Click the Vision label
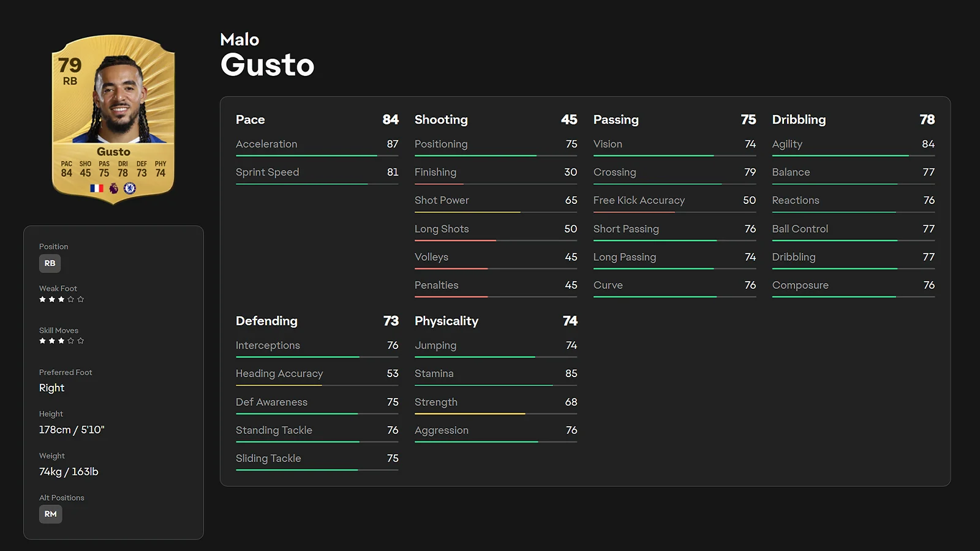 point(608,144)
